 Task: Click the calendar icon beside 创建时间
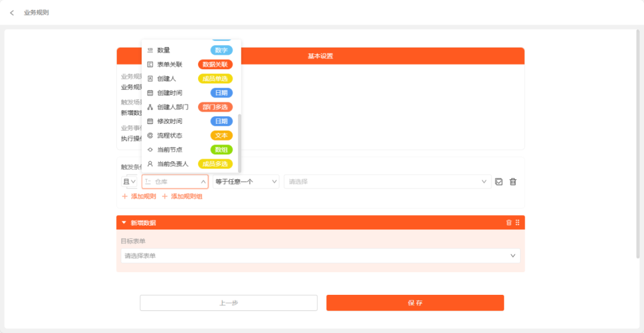pos(150,93)
